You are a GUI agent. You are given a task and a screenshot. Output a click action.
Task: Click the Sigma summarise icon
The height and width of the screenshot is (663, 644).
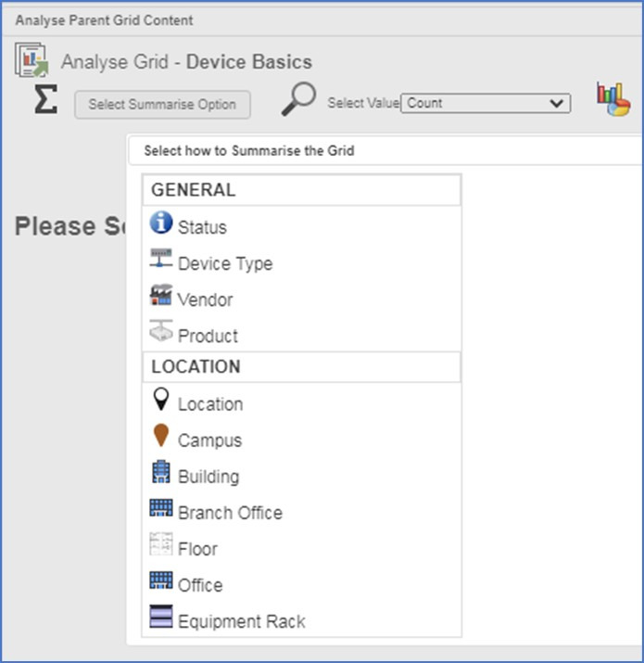pyautogui.click(x=45, y=99)
